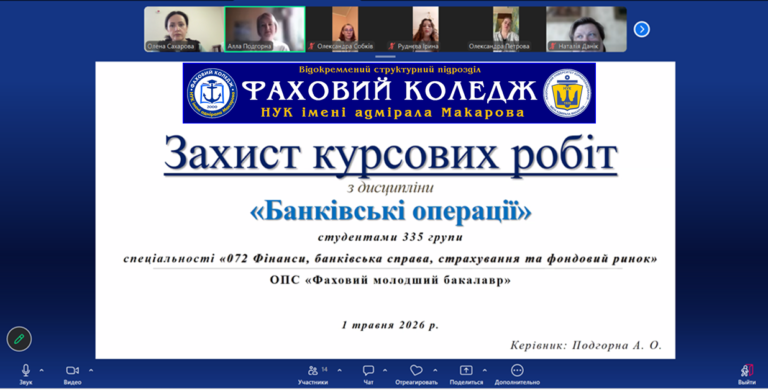This screenshot has width=768, height=391.
Task: Expand the arrow next to Чат
Action: [x=385, y=370]
